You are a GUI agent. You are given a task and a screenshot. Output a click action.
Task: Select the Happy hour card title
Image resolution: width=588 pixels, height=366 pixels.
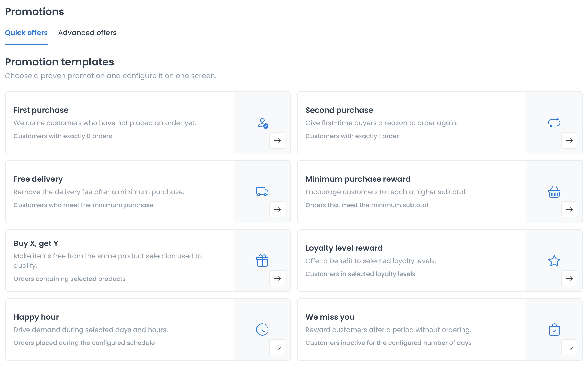(36, 317)
